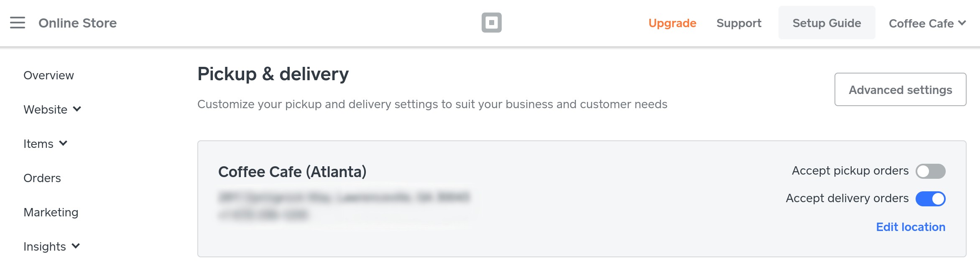Screen dimensions: 980x269
Task: Open the hamburger navigation menu
Action: [18, 23]
